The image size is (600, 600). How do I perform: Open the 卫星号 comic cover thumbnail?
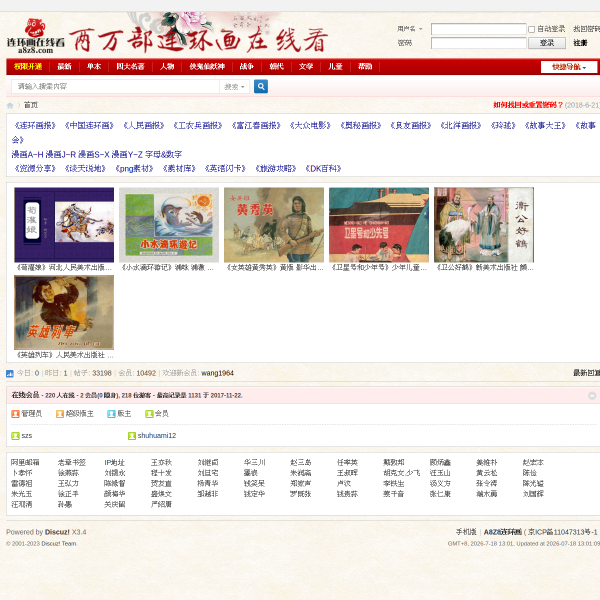click(x=379, y=225)
